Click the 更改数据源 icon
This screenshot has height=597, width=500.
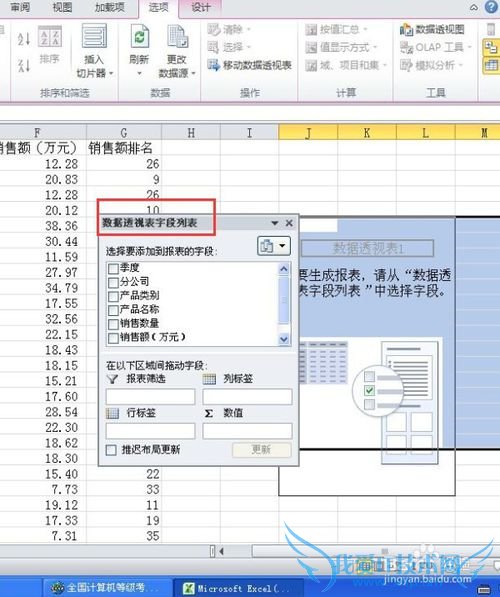[177, 37]
